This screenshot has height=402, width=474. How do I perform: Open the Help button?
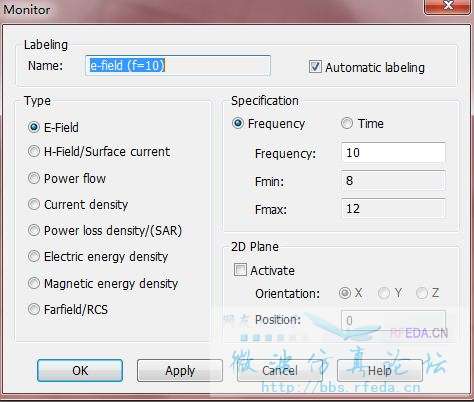[x=380, y=370]
